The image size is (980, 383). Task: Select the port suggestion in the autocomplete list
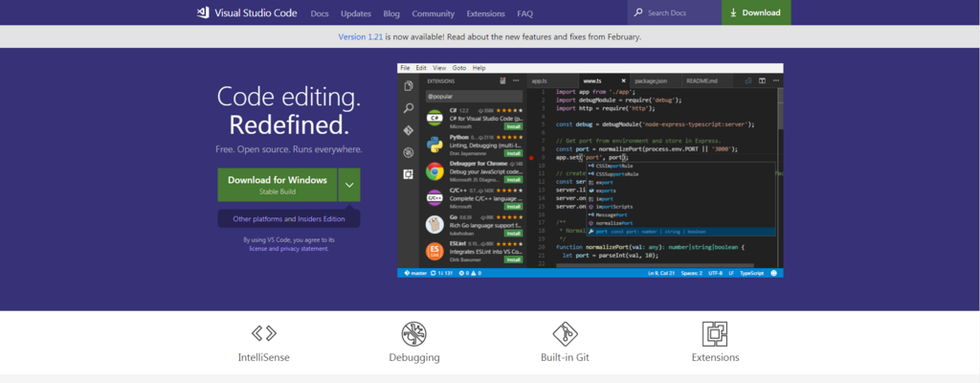click(x=680, y=232)
